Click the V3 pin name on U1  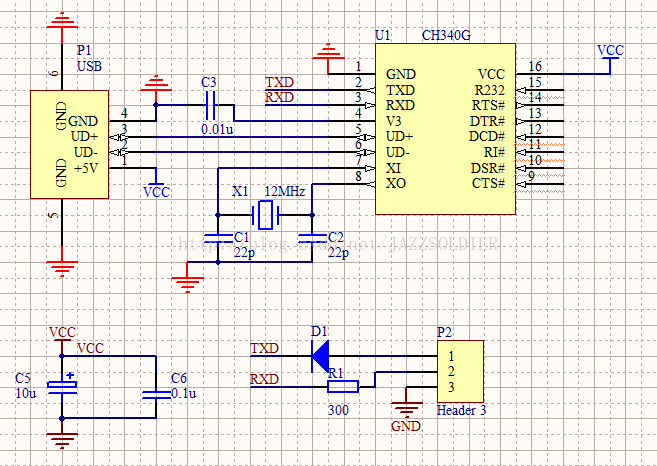(394, 121)
